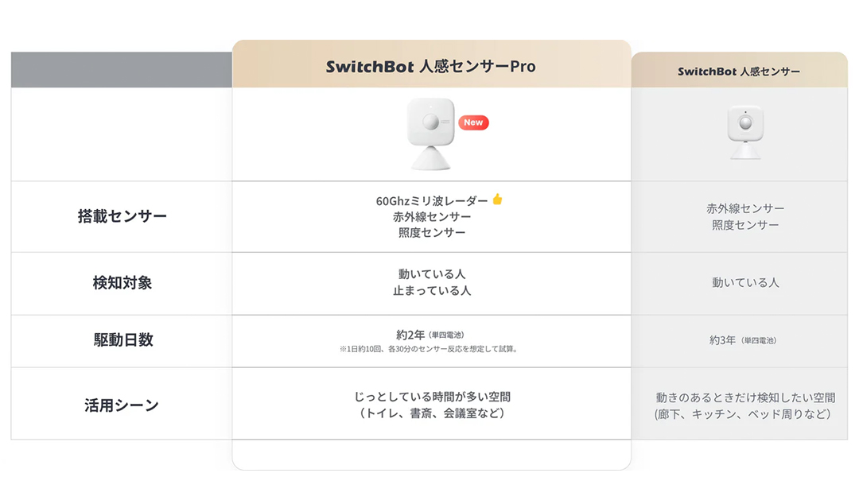Click the 搭載センサー row label
The height and width of the screenshot is (504, 859).
point(122,216)
